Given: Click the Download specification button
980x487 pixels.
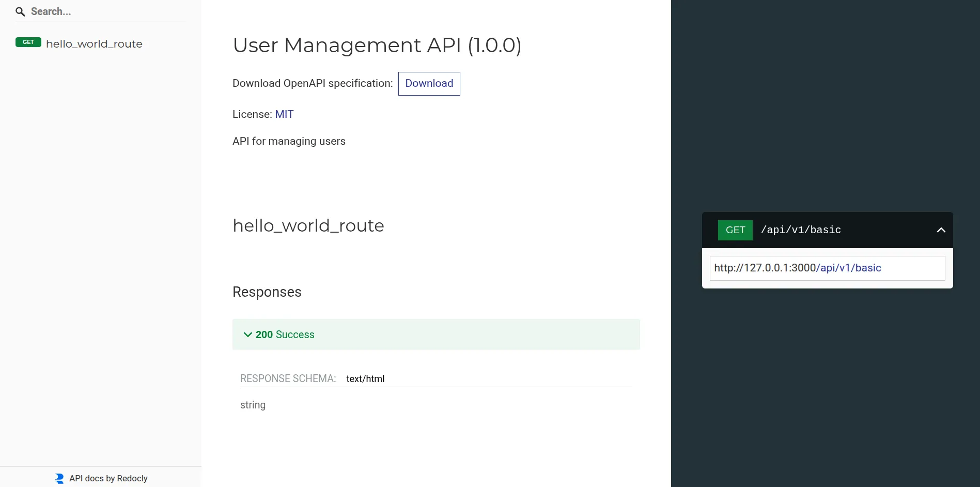Looking at the screenshot, I should pyautogui.click(x=429, y=83).
